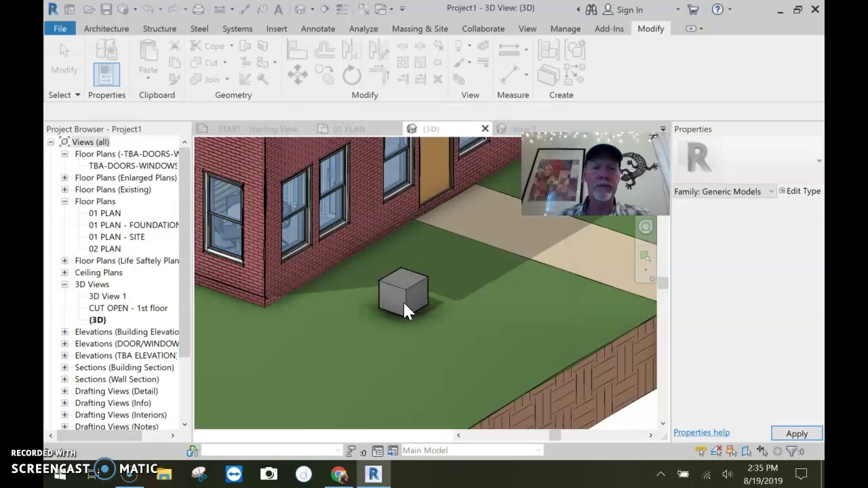
Task: Click the Save icon in Quick Access toolbar
Action: pyautogui.click(x=106, y=9)
